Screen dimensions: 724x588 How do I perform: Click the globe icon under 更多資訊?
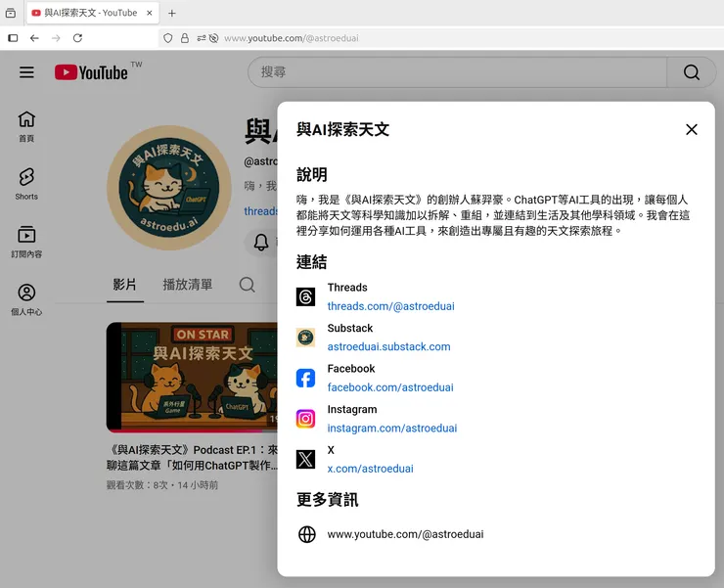point(307,534)
